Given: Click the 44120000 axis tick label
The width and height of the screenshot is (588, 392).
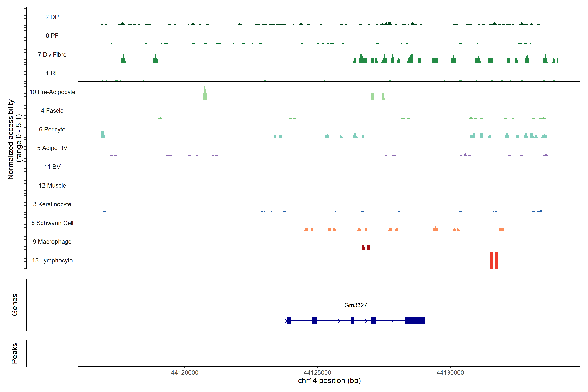Looking at the screenshot, I should [185, 373].
